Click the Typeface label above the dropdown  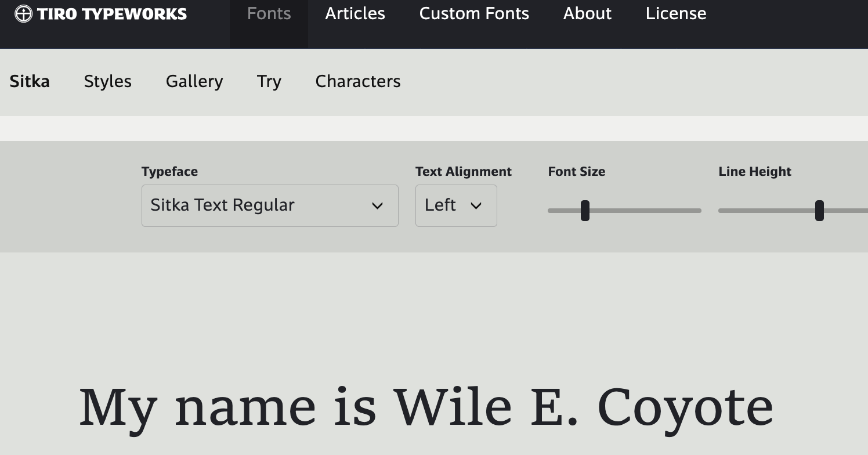point(169,172)
